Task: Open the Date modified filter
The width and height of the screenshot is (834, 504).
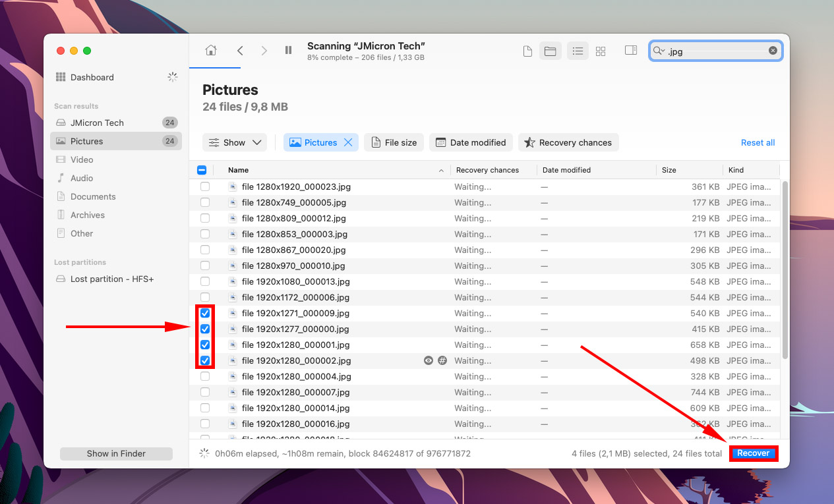Action: point(471,142)
